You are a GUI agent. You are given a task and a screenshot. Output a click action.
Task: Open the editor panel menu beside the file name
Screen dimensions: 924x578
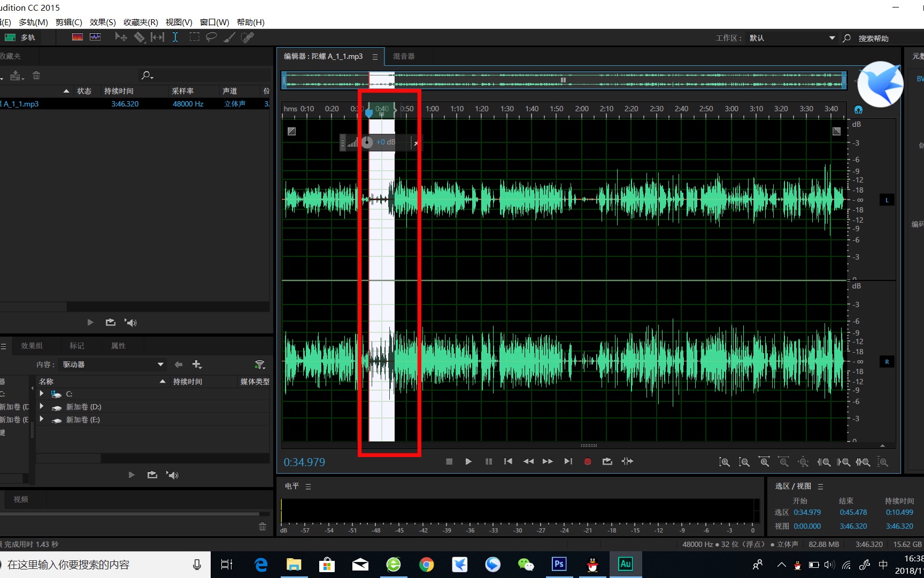pos(375,57)
